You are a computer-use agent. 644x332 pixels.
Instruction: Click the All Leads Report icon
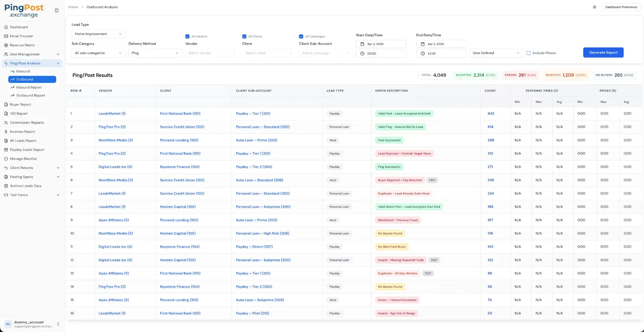coord(6,141)
